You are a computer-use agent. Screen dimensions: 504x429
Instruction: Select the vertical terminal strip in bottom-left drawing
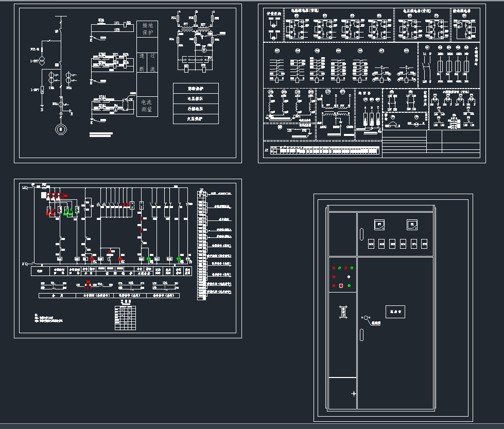[x=201, y=245]
